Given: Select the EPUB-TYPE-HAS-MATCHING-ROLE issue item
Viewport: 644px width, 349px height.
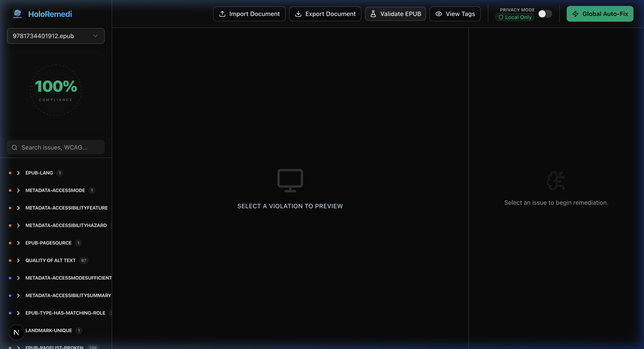Looking at the screenshot, I should click(65, 313).
